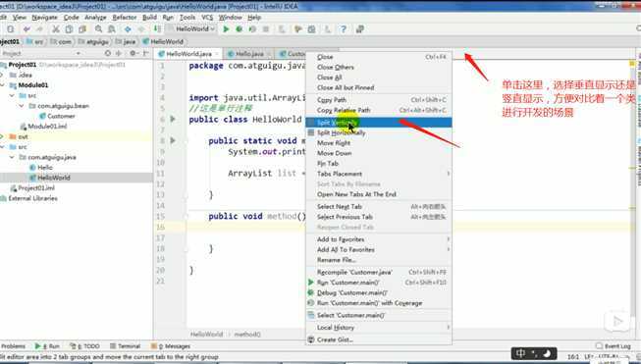Open Project Structure icon in toolbar

(312, 29)
